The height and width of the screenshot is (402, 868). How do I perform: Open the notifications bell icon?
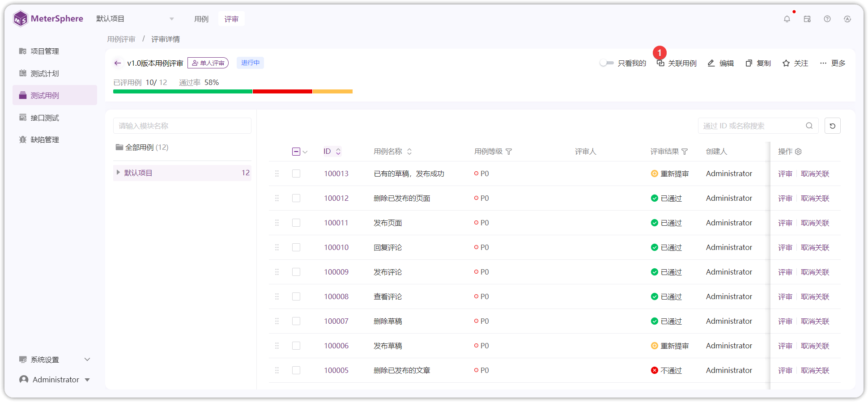click(x=787, y=19)
